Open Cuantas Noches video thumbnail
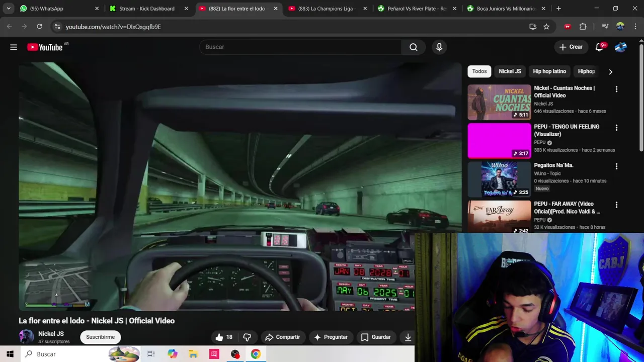644x362 pixels. click(x=499, y=102)
